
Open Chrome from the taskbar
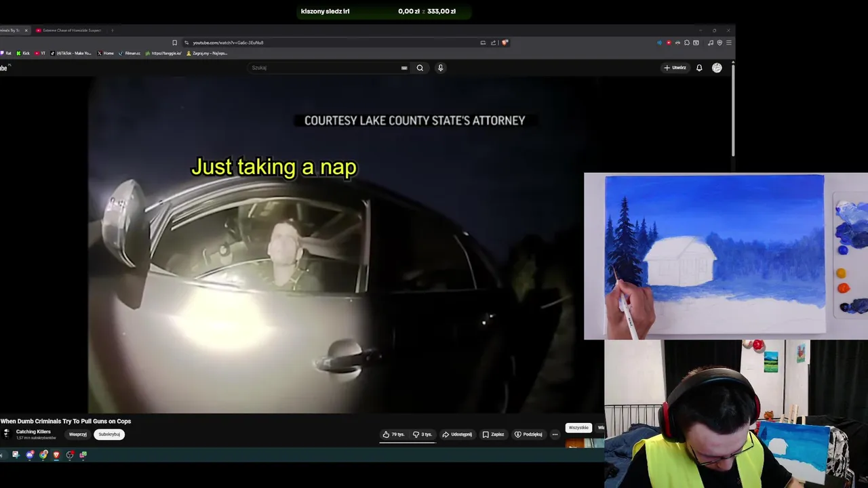[43, 455]
